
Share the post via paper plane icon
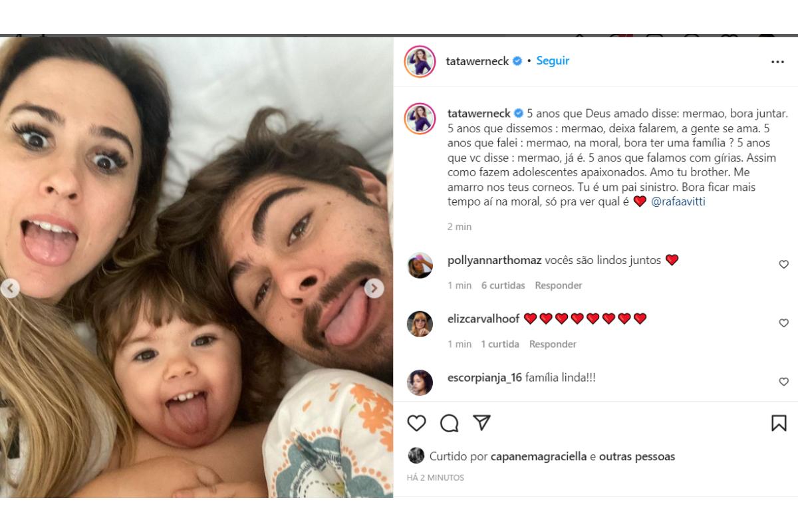tap(481, 422)
